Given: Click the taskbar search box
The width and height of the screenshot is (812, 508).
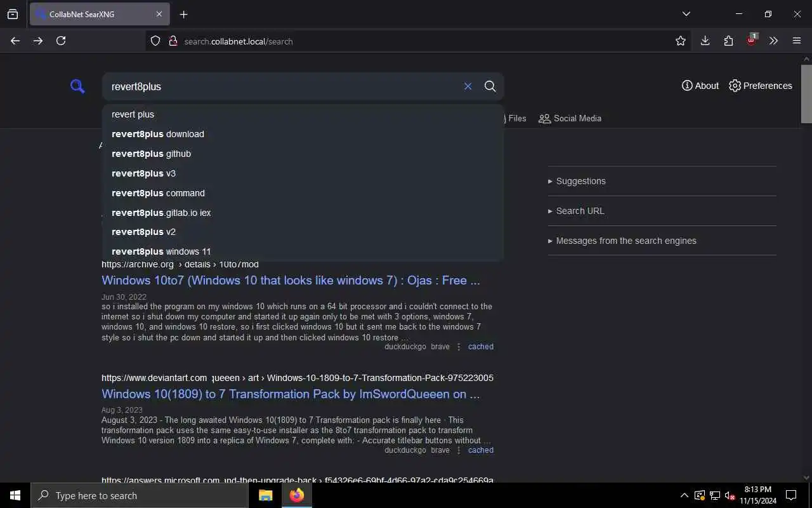Looking at the screenshot, I should tap(140, 495).
